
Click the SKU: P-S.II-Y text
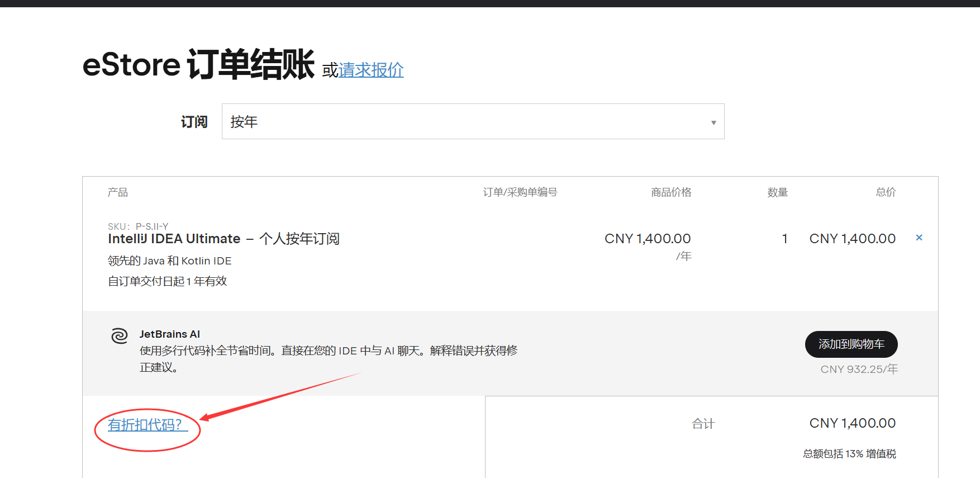pos(138,226)
